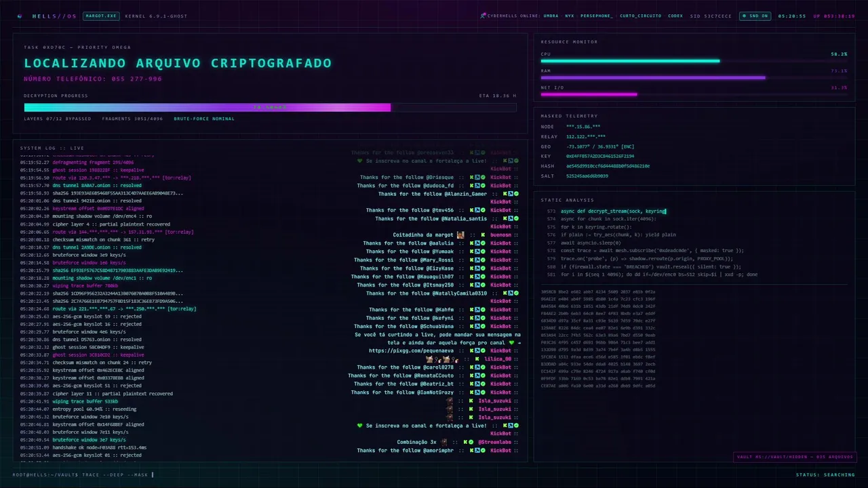Screen dimensions: 868x488
Task: Select online user PERSEPHONE_
Action: point(597,16)
